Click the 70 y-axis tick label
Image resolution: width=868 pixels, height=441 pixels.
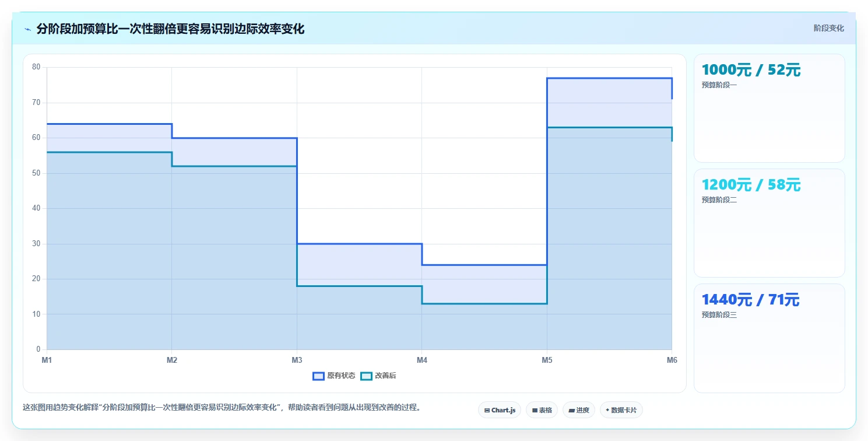click(36, 103)
